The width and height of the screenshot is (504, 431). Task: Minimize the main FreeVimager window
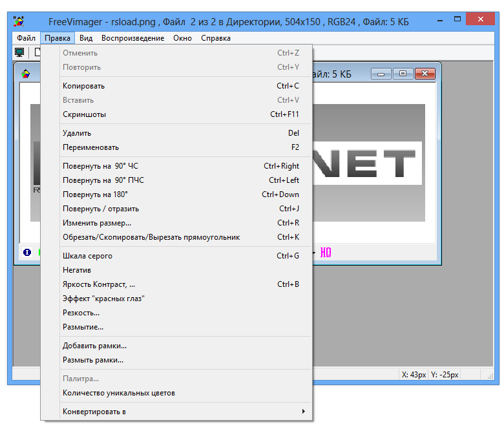click(x=440, y=21)
